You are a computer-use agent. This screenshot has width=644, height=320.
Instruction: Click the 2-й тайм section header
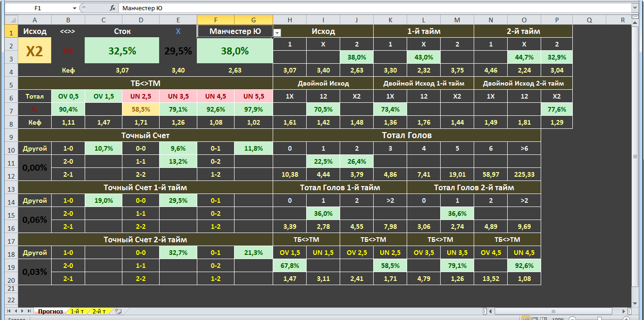(523, 31)
